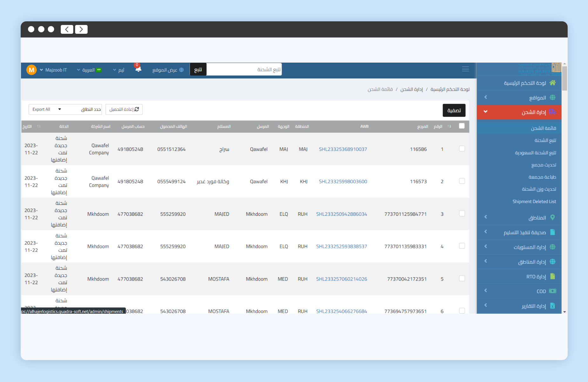The height and width of the screenshot is (382, 588).
Task: Open AWB link SHL23325368910037
Action: (343, 149)
